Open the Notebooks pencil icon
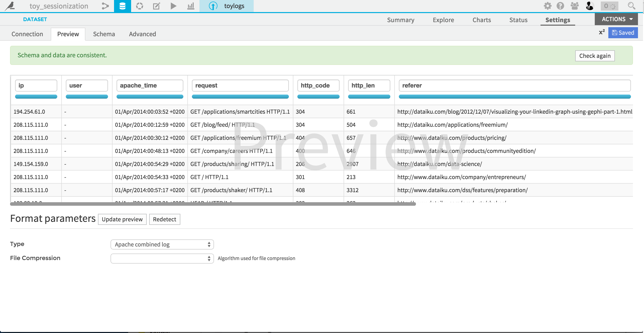644x333 pixels. (156, 6)
